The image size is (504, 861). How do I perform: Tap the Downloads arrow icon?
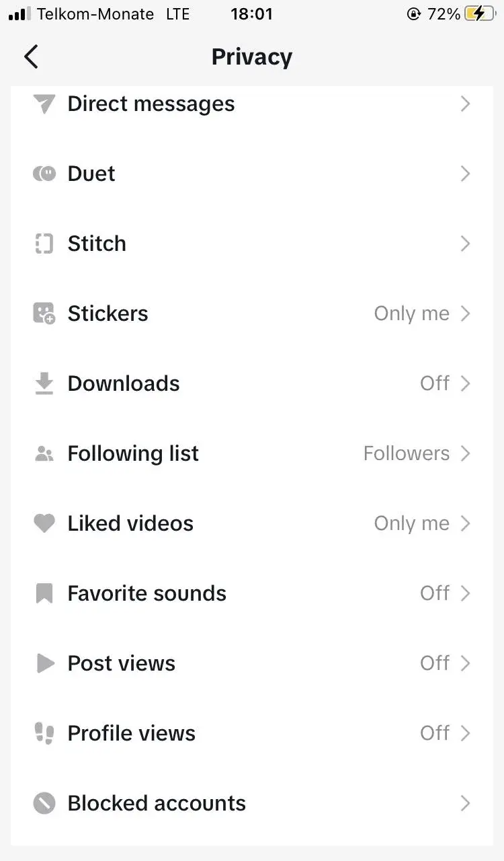tap(44, 383)
